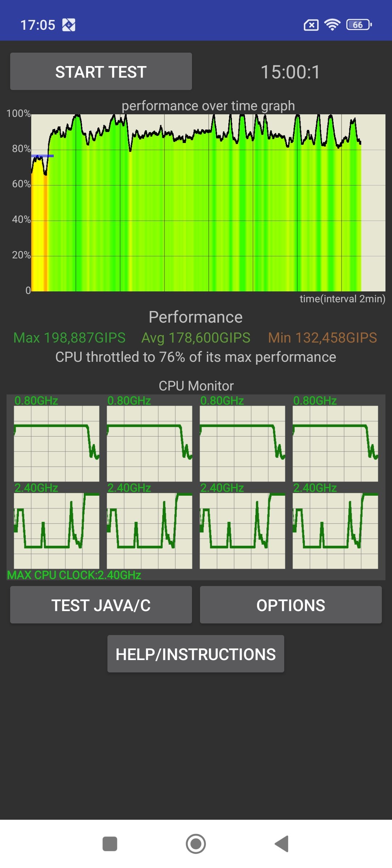Open the OPTIONS screen
This screenshot has width=392, height=868.
pos(290,605)
